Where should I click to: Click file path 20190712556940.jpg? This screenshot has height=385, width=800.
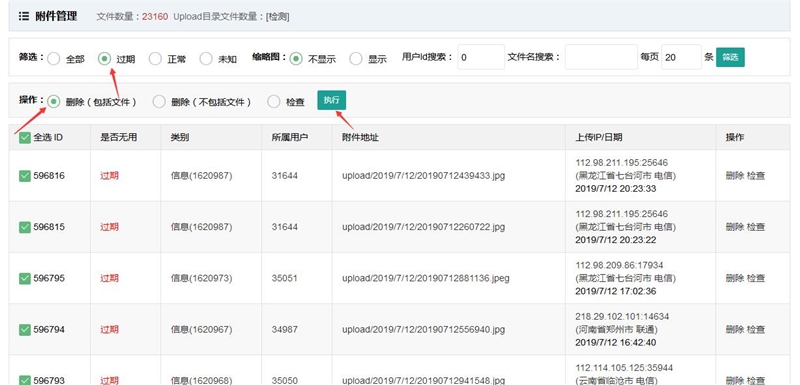423,330
